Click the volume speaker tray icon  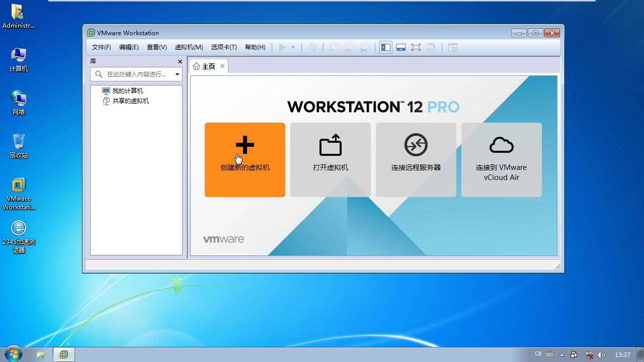pos(601,355)
